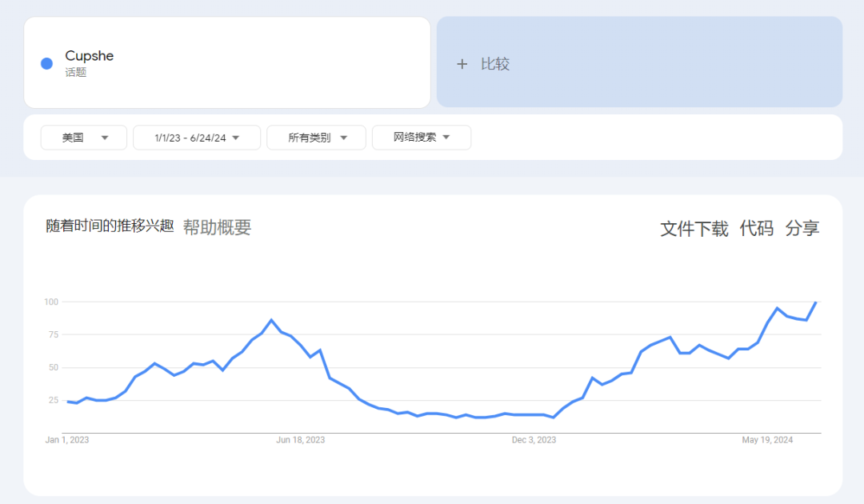This screenshot has height=504, width=864.
Task: Expand the 所有类别 category dropdown
Action: 316,137
